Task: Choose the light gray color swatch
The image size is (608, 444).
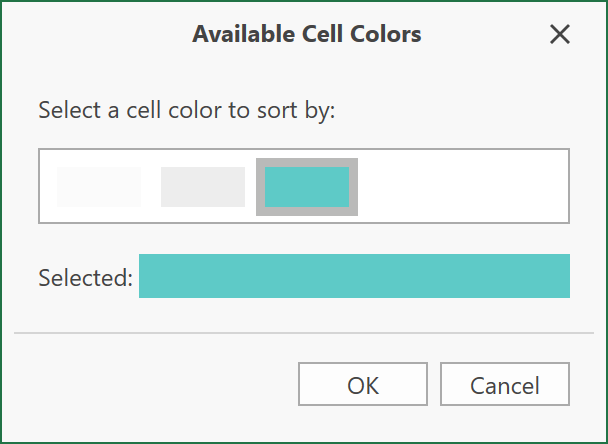Action: [203, 187]
